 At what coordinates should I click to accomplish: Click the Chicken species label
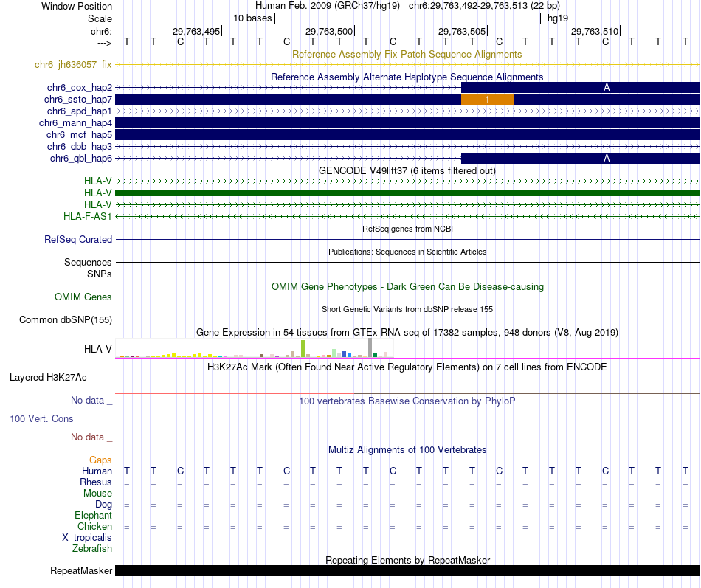point(94,526)
